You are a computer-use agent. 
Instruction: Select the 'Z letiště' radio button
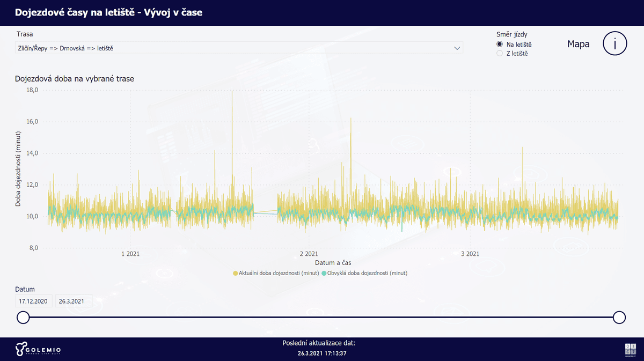(500, 53)
